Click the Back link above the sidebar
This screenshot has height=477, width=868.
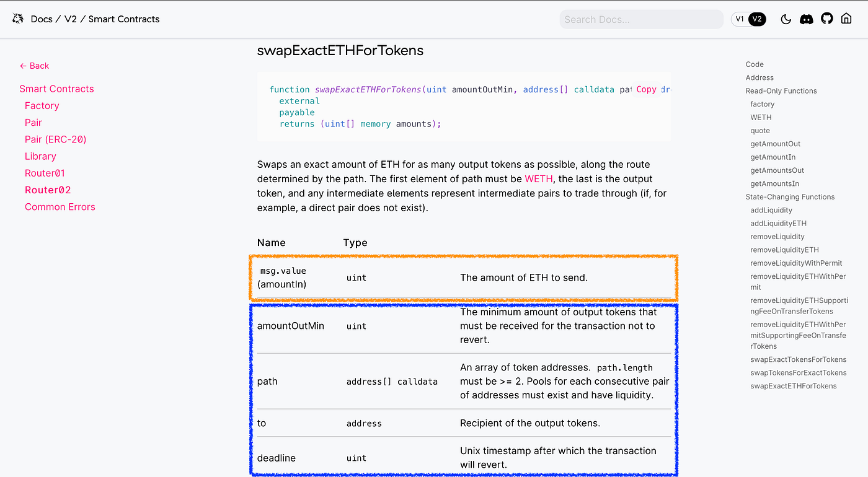tap(34, 65)
